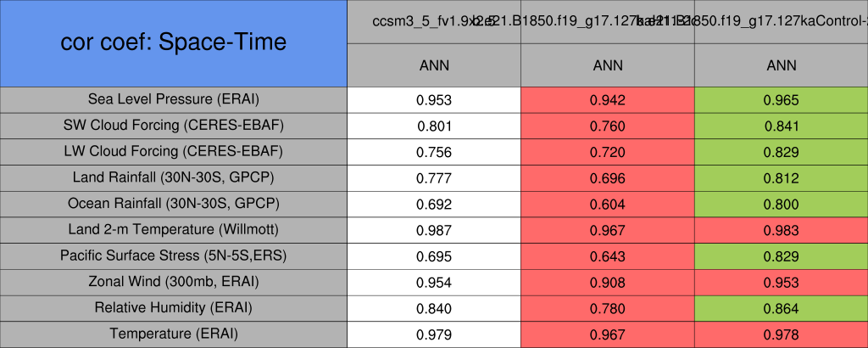The width and height of the screenshot is (868, 348).
Task: Click the Ocean Rainfall (30N-30S, GPCP) label
Action: click(173, 204)
